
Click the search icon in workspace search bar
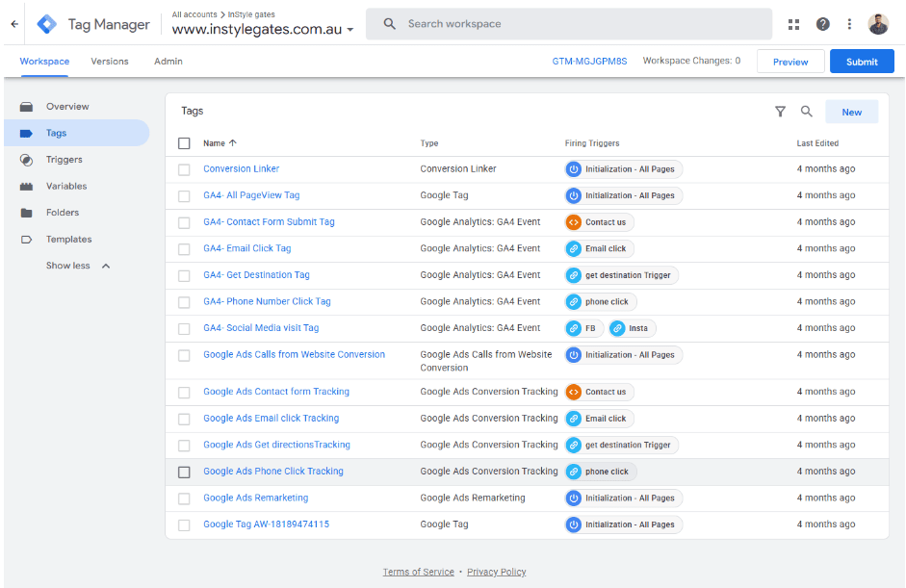pyautogui.click(x=389, y=24)
